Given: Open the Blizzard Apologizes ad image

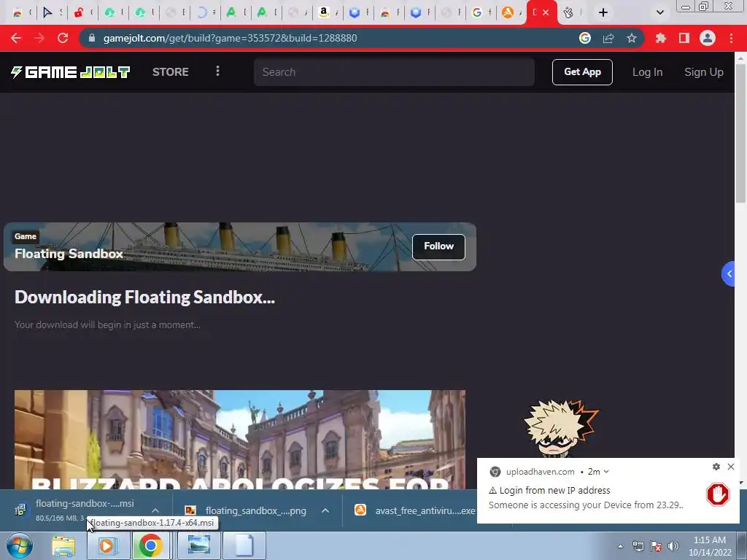Looking at the screenshot, I should (239, 440).
